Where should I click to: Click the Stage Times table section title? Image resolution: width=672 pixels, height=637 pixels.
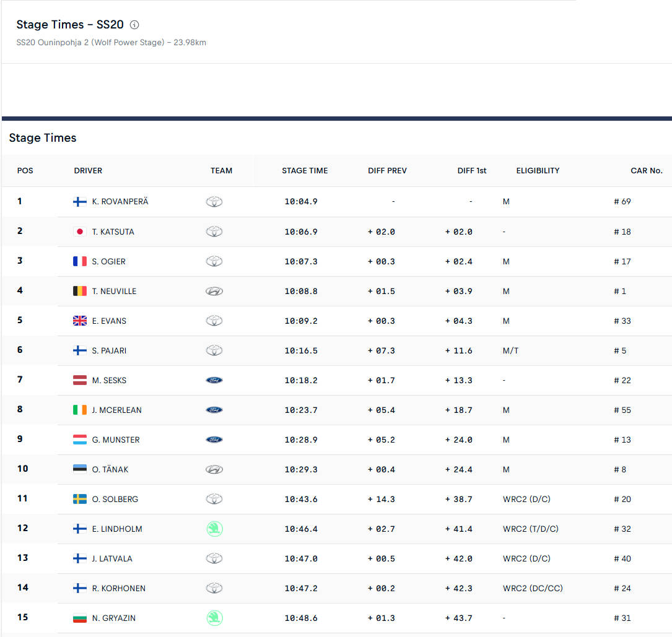click(x=43, y=138)
